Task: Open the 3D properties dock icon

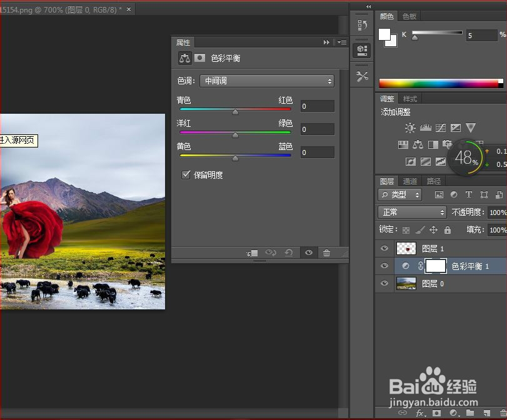Action: pos(362,50)
